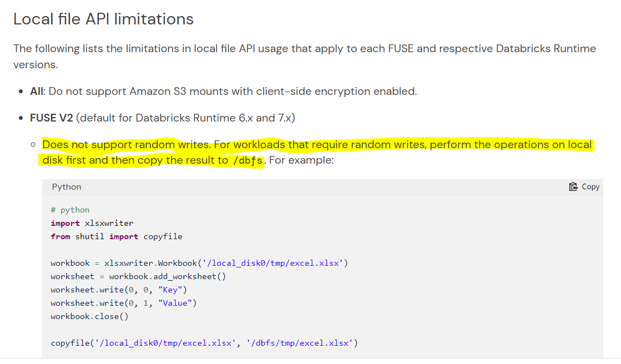
Task: Select the from shutil import copyfile line
Action: click(x=116, y=236)
